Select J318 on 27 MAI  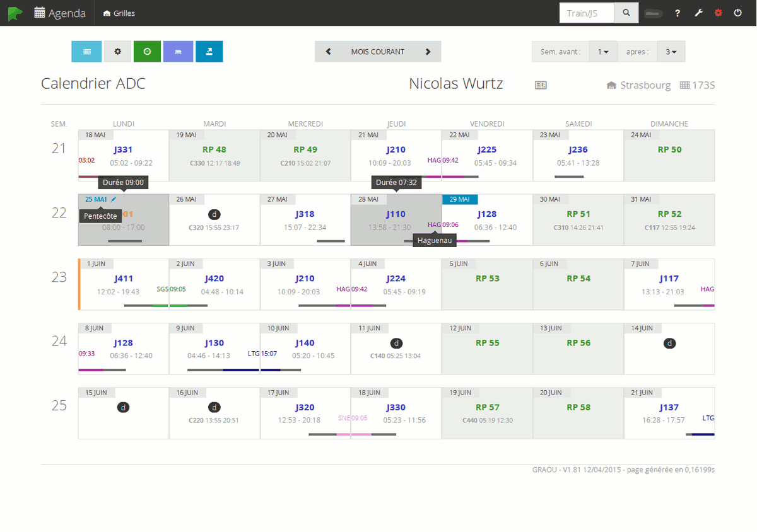point(305,214)
